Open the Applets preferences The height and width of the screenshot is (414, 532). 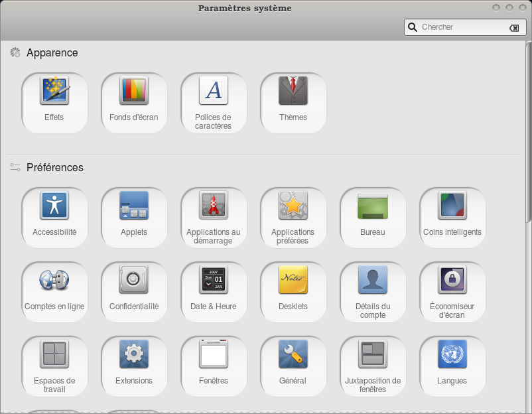click(x=134, y=218)
